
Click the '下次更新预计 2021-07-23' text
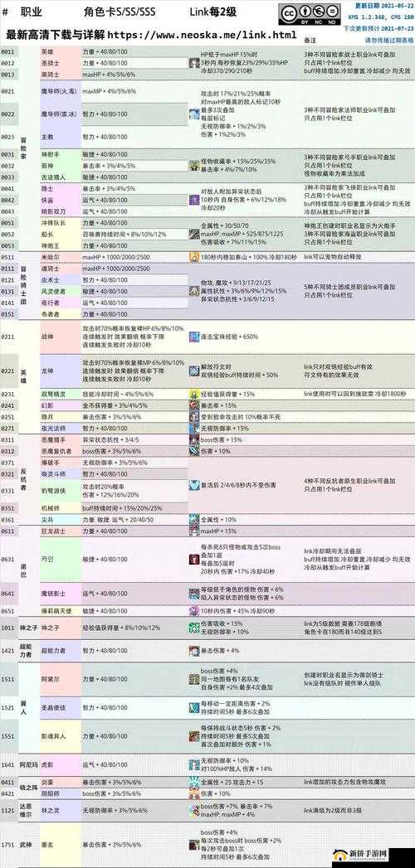[x=379, y=27]
